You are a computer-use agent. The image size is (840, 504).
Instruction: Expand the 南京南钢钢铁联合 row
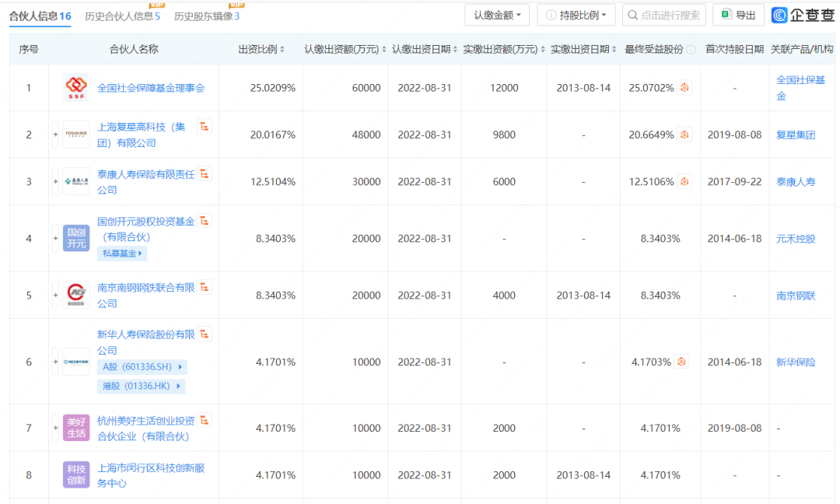(x=55, y=295)
